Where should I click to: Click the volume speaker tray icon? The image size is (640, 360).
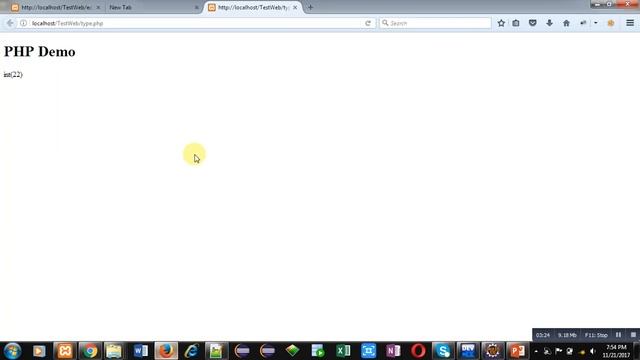coord(593,351)
